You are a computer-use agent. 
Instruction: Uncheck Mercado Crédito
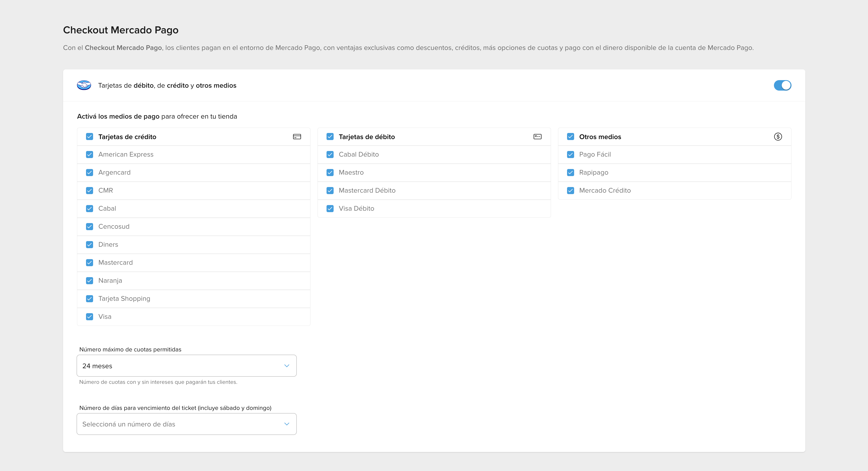570,190
